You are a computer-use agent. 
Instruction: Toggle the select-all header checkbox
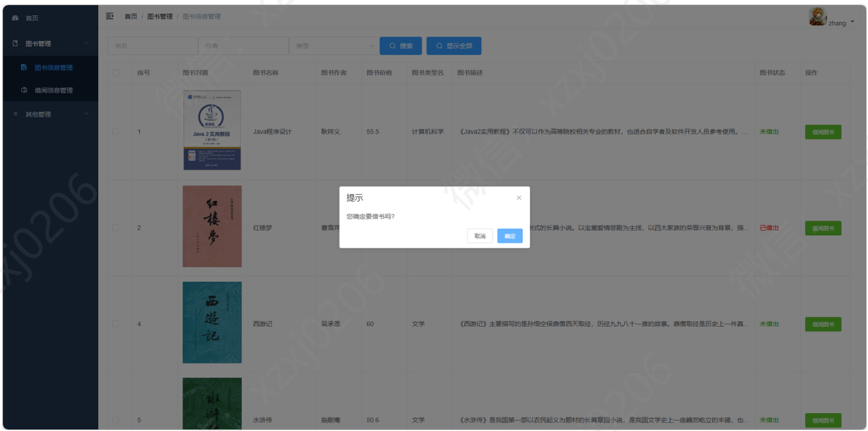[x=115, y=73]
